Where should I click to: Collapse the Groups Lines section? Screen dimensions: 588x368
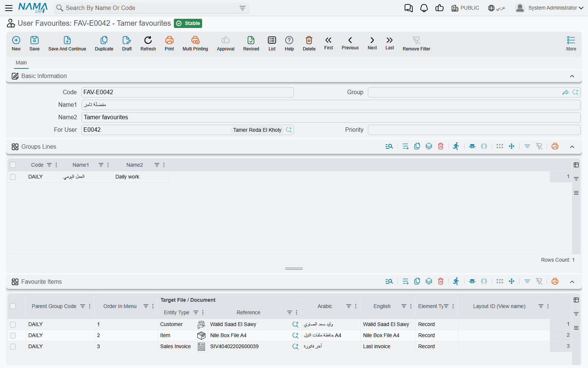coord(572,147)
